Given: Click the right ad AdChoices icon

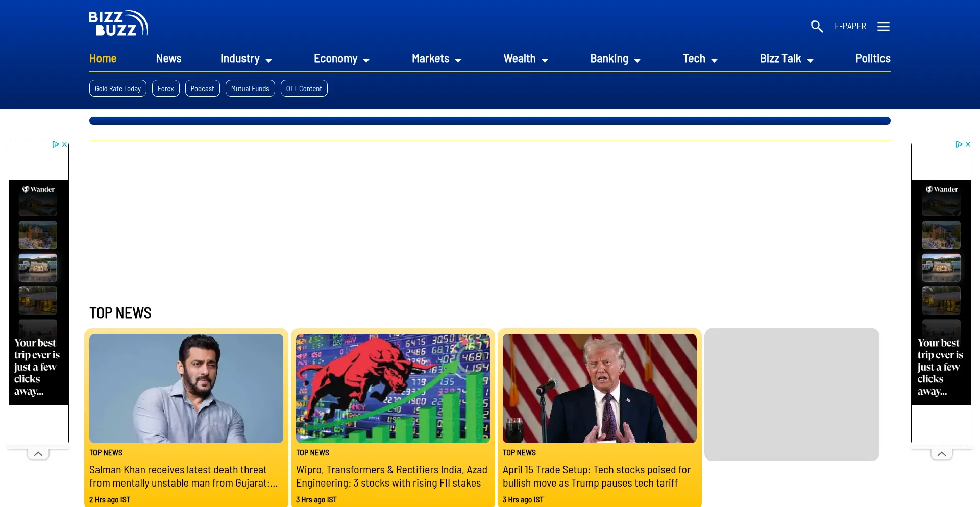Looking at the screenshot, I should click(x=960, y=144).
